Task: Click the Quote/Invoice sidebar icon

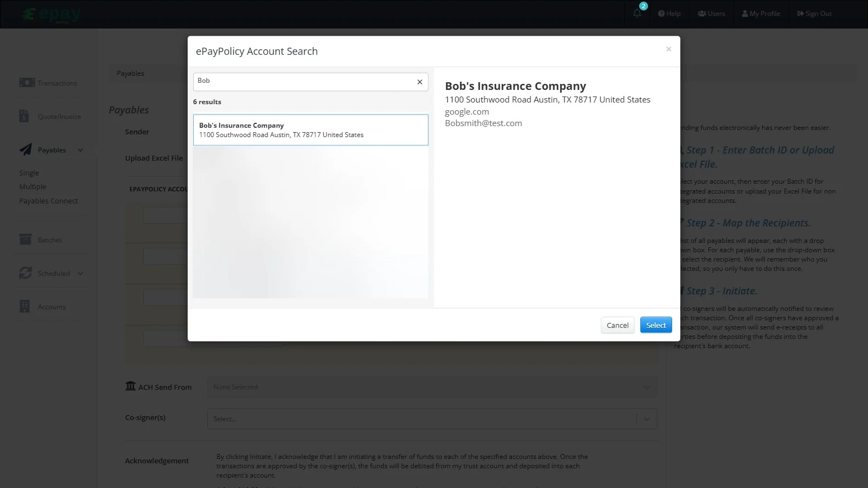Action: (x=24, y=116)
